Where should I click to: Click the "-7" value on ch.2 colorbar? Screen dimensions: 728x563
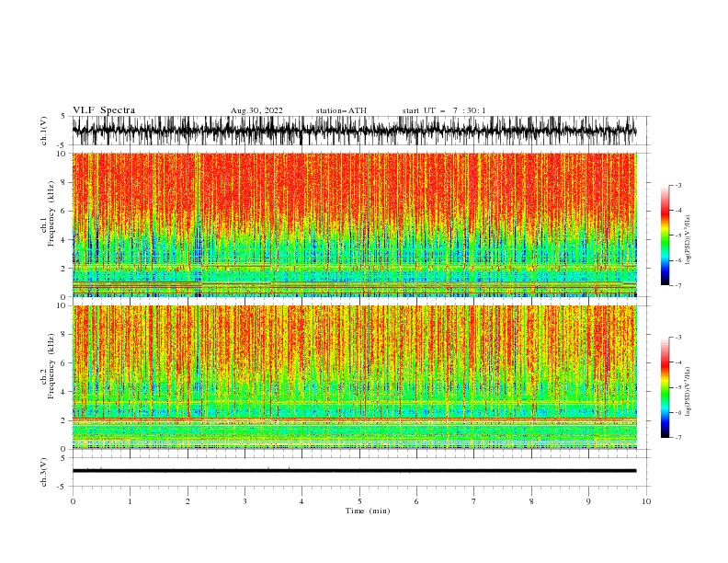coord(678,438)
